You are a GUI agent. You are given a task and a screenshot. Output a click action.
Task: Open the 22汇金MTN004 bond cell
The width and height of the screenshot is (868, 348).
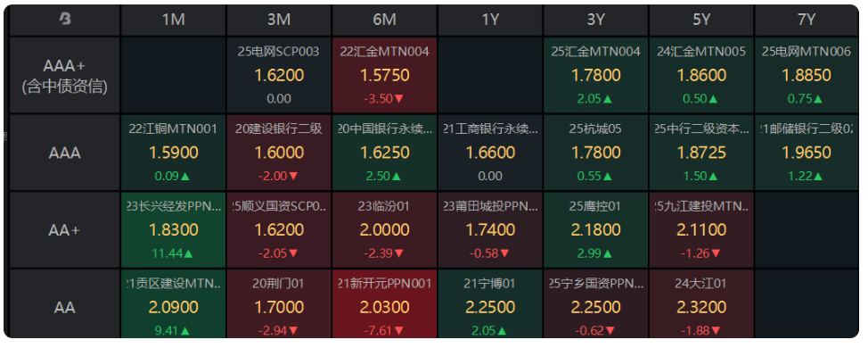385,75
